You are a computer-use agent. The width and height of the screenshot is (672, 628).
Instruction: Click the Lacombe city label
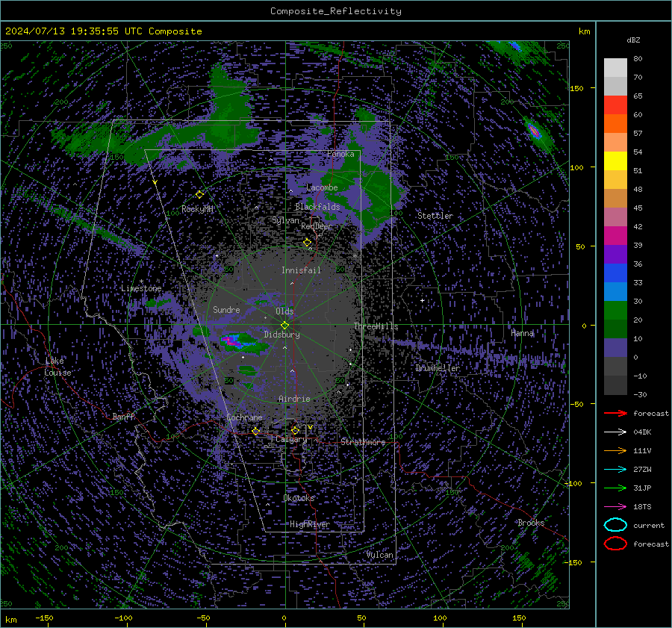click(322, 187)
